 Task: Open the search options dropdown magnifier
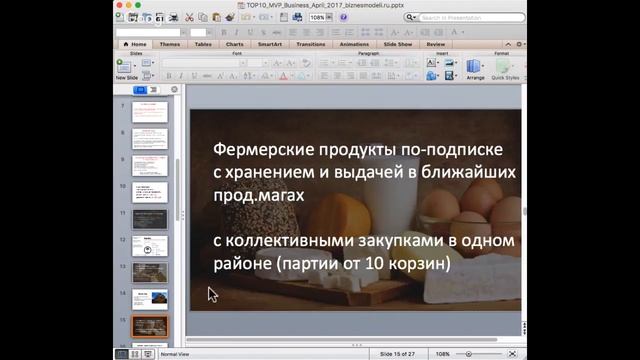(410, 17)
